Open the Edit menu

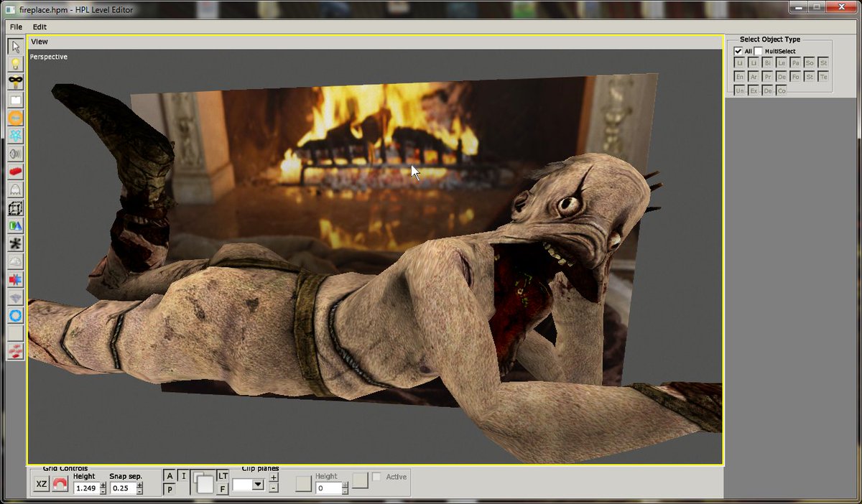pos(40,27)
